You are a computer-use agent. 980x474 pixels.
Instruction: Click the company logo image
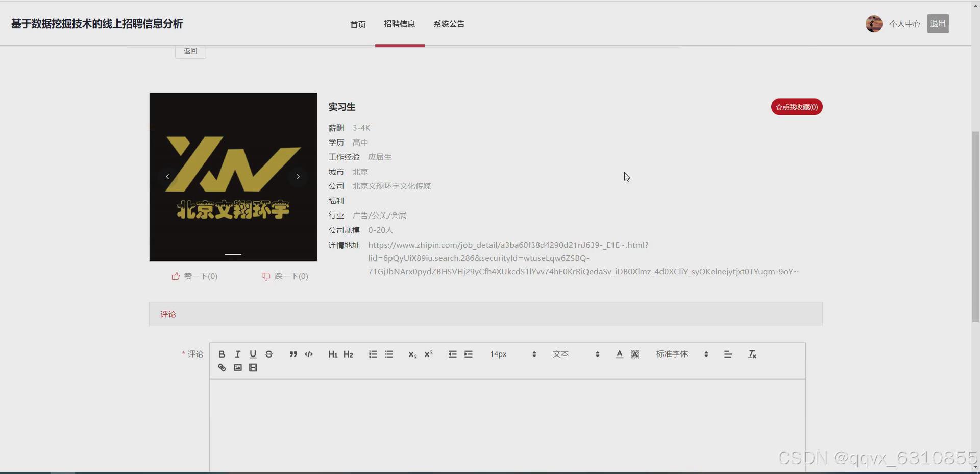tap(233, 177)
